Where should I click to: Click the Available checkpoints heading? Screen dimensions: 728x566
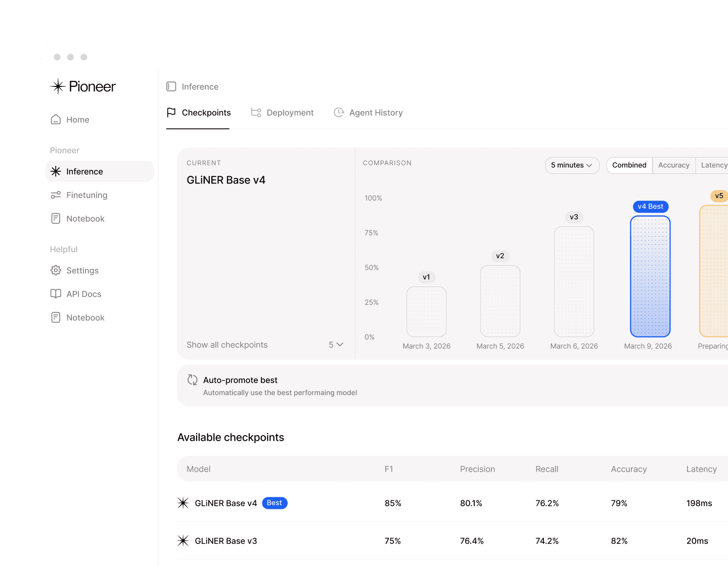tap(231, 437)
